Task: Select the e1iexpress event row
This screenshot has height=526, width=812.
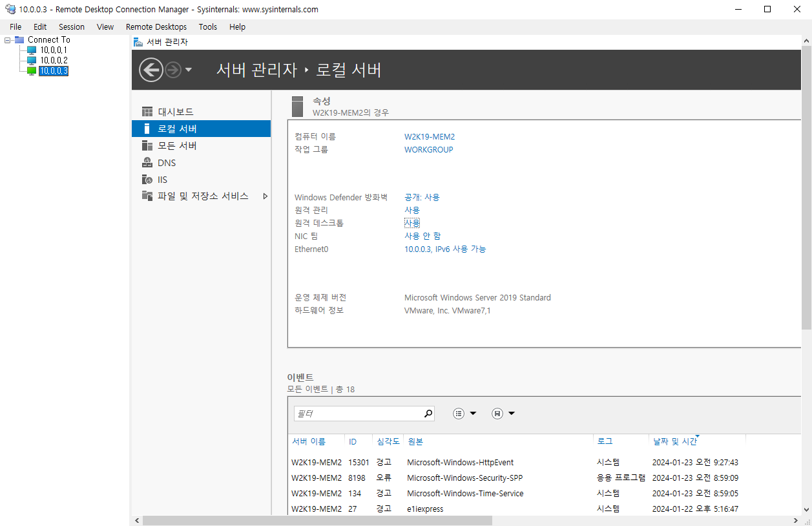Action: 544,509
